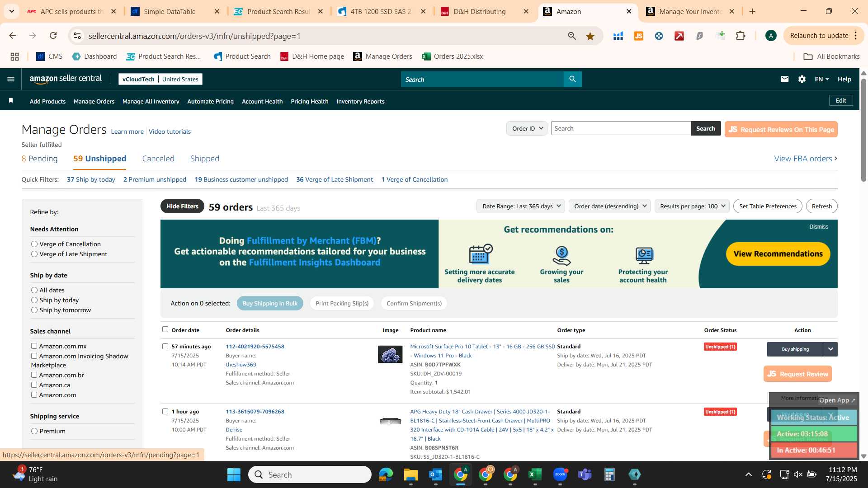Screen dimensions: 868x488
Task: Click the View FBA orders link
Action: click(806, 159)
